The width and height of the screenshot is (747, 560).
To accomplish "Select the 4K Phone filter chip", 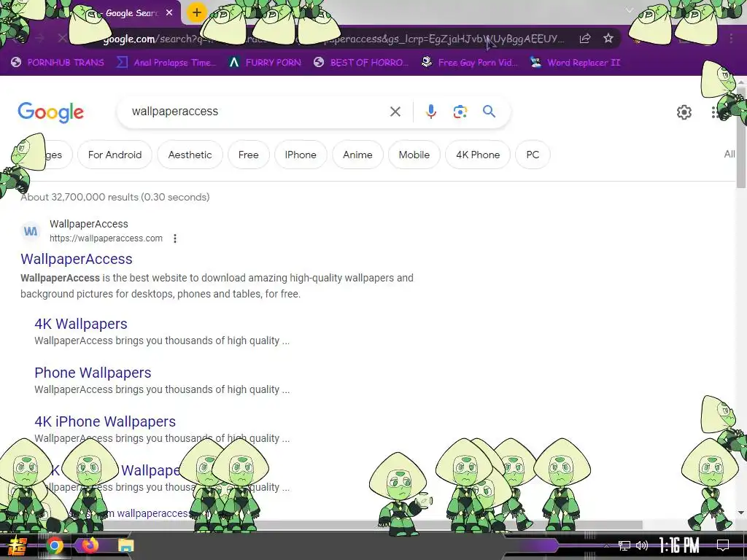I will pyautogui.click(x=478, y=155).
